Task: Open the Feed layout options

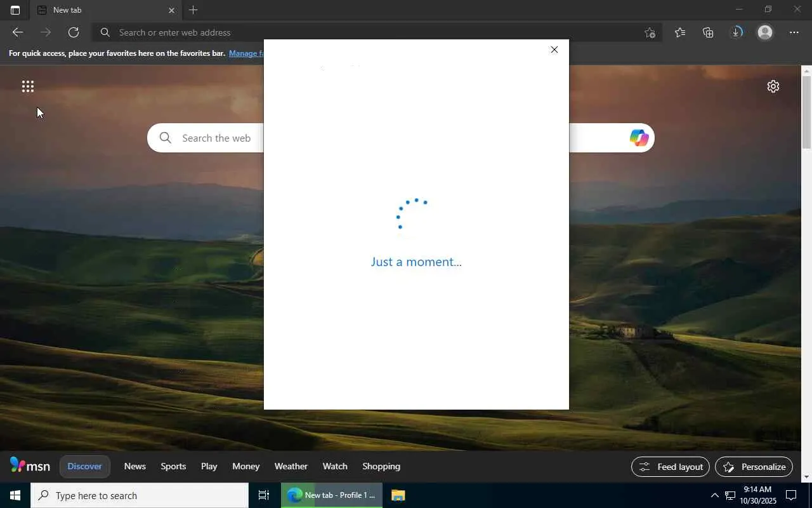Action: 671,467
